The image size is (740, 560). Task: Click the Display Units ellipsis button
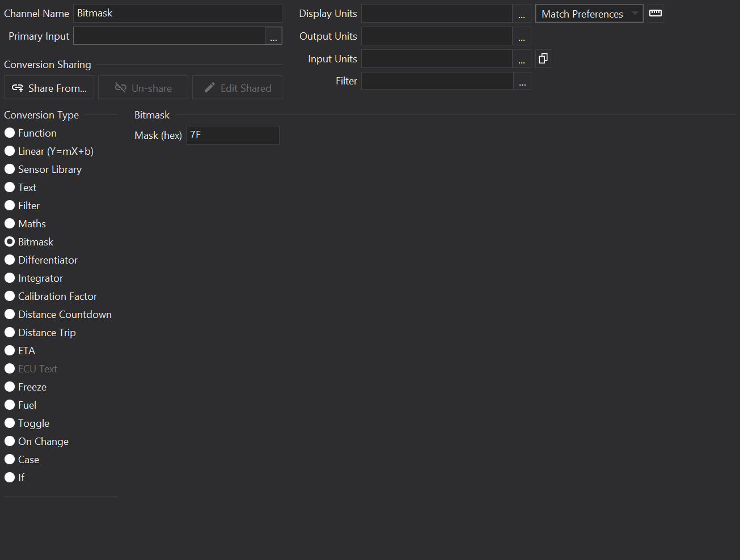pyautogui.click(x=522, y=14)
